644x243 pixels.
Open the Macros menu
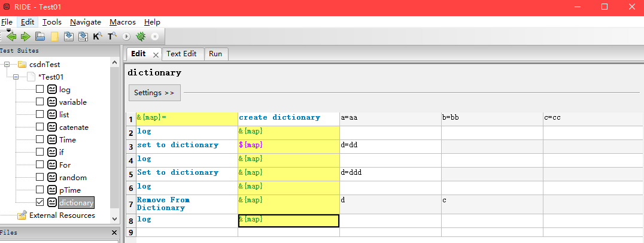pyautogui.click(x=122, y=22)
